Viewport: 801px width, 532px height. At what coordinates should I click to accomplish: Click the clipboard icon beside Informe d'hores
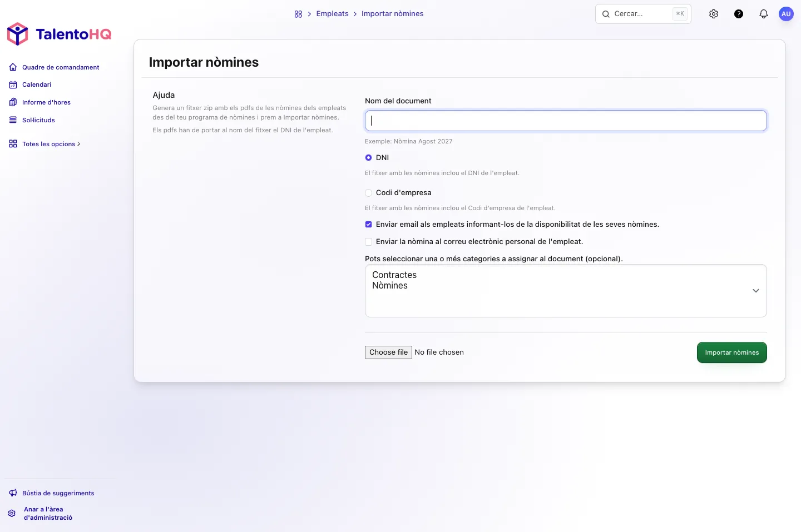[x=13, y=102]
